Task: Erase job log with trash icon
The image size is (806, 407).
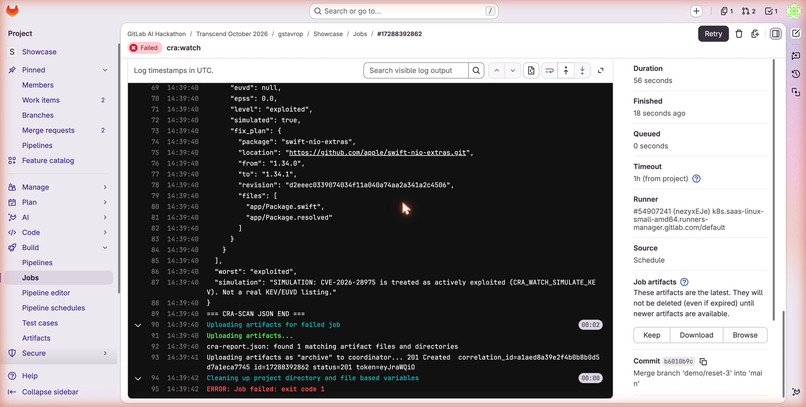Action: coord(739,34)
